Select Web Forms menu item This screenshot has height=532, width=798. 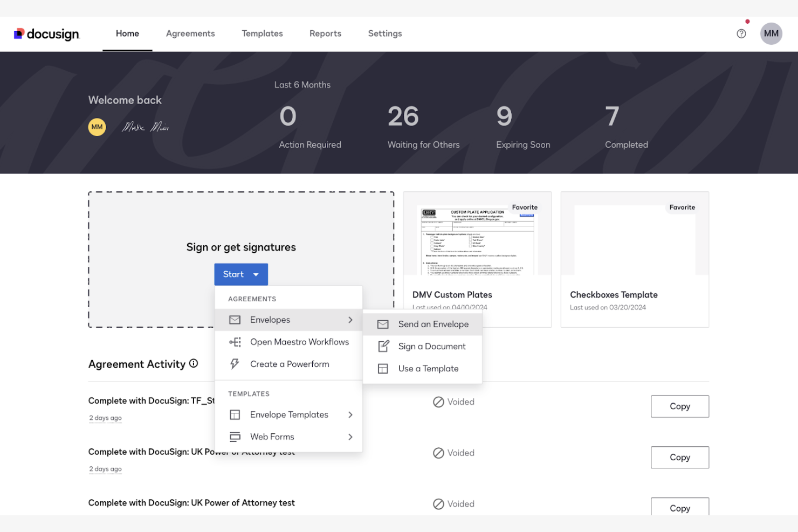tap(288, 437)
